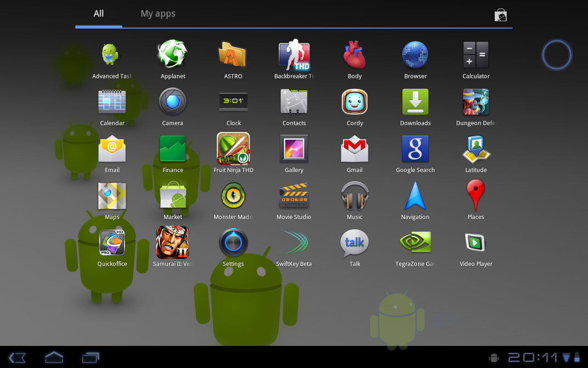
Task: Launch the Camera app
Action: tap(173, 102)
